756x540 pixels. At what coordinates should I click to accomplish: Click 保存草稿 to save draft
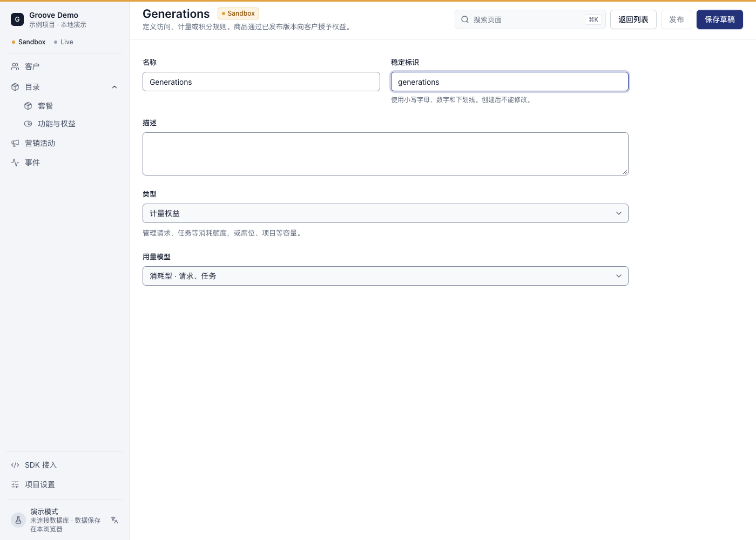(720, 19)
